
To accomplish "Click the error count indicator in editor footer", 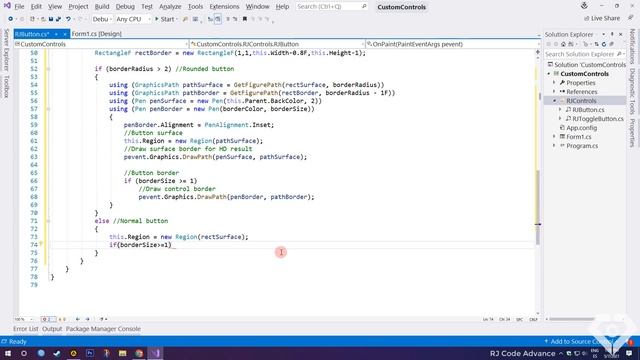I will point(48,319).
